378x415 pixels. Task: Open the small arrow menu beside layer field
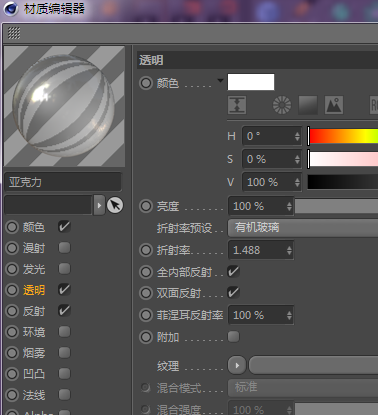[x=99, y=205]
